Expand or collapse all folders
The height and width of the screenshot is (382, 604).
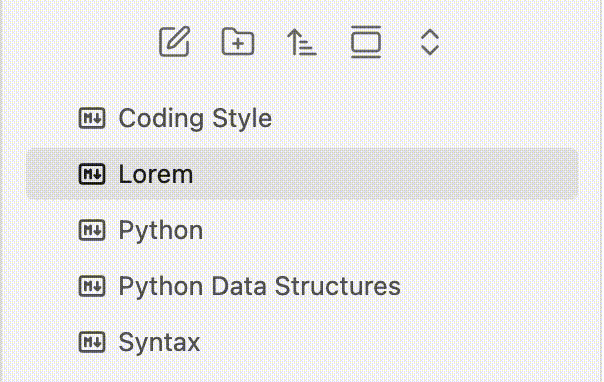[x=430, y=42]
